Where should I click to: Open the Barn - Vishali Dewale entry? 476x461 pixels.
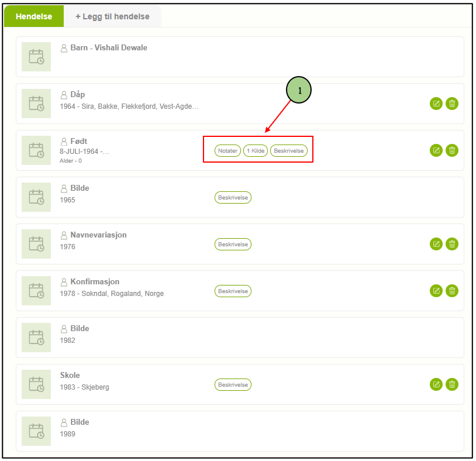(x=109, y=47)
